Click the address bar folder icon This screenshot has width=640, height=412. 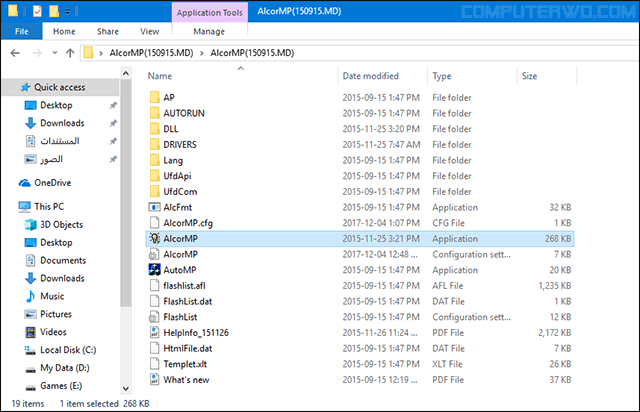point(88,53)
